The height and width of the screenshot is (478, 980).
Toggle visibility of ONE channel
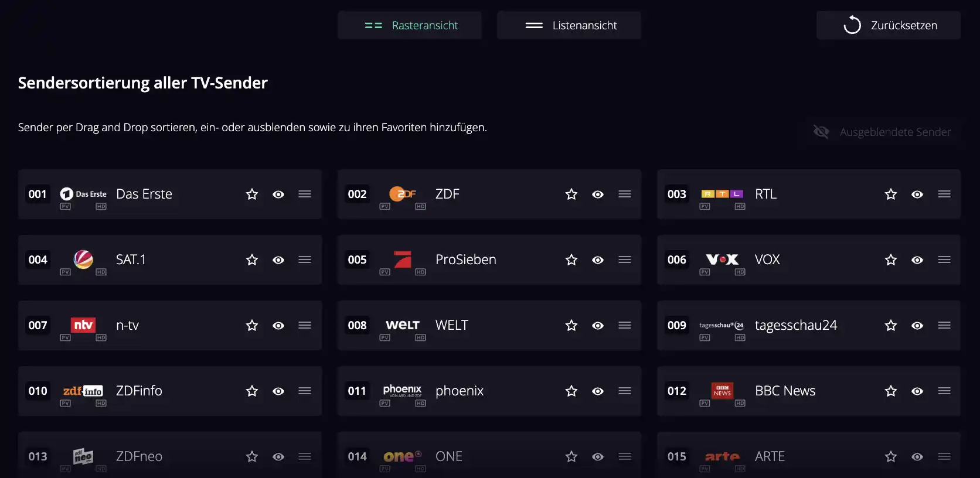(598, 456)
